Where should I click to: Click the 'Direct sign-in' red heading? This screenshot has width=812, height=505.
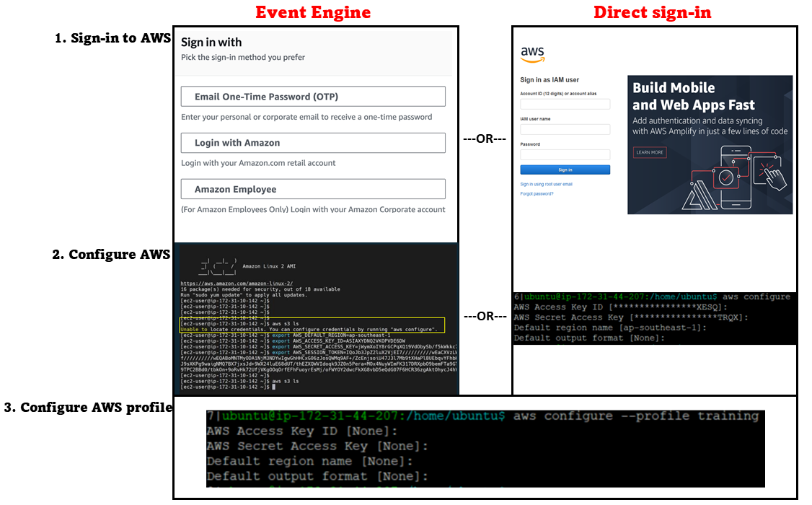pos(652,12)
